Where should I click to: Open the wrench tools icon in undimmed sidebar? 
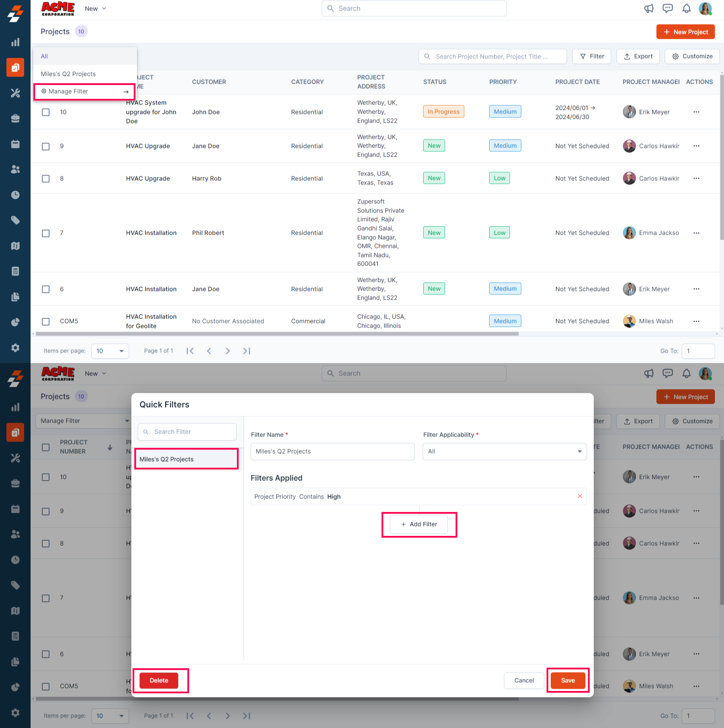click(x=15, y=93)
